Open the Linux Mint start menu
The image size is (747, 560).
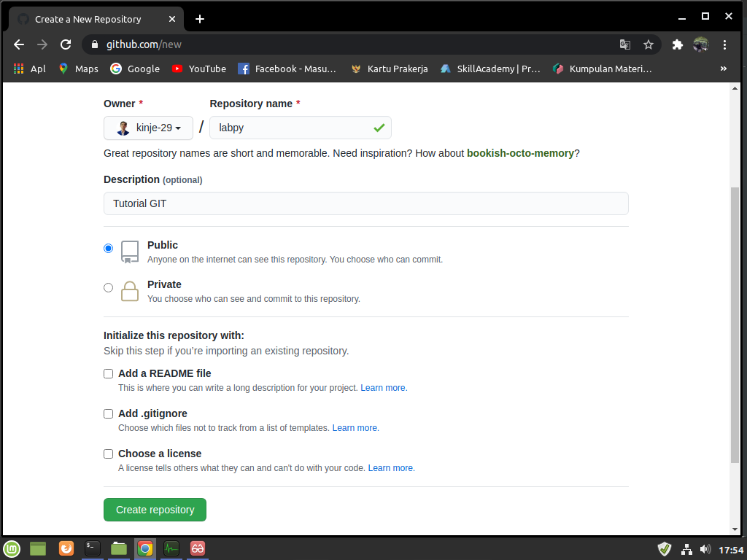pos(12,549)
